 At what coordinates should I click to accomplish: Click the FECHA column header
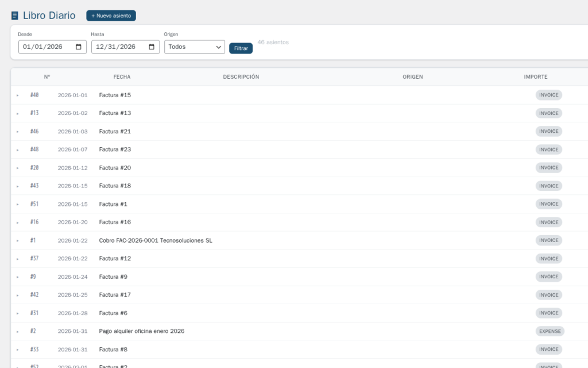click(x=122, y=76)
